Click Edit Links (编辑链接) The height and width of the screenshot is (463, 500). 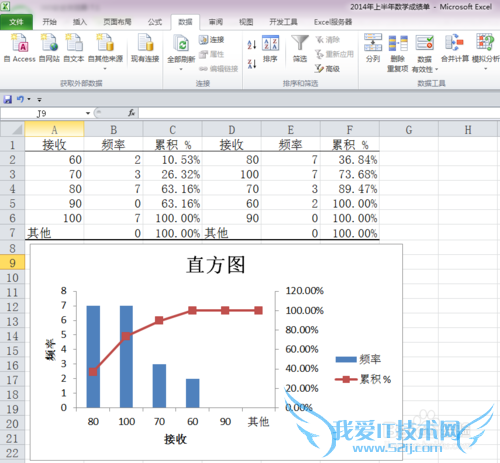pyautogui.click(x=219, y=69)
